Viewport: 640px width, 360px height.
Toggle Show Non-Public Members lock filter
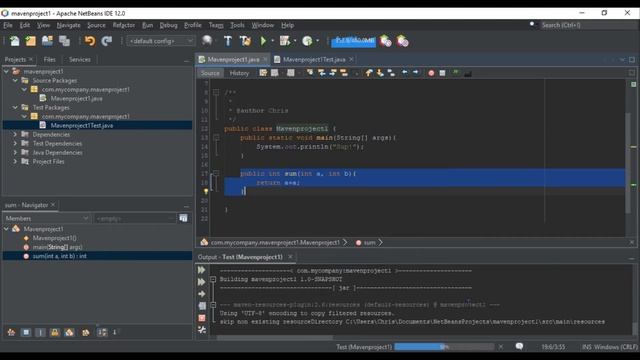[55, 332]
